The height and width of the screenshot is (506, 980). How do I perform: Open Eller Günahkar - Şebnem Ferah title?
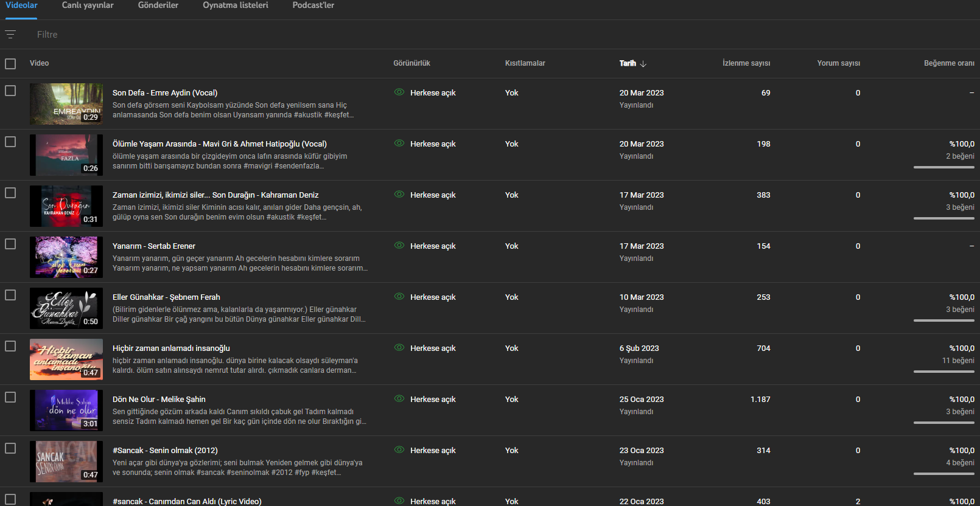point(166,297)
